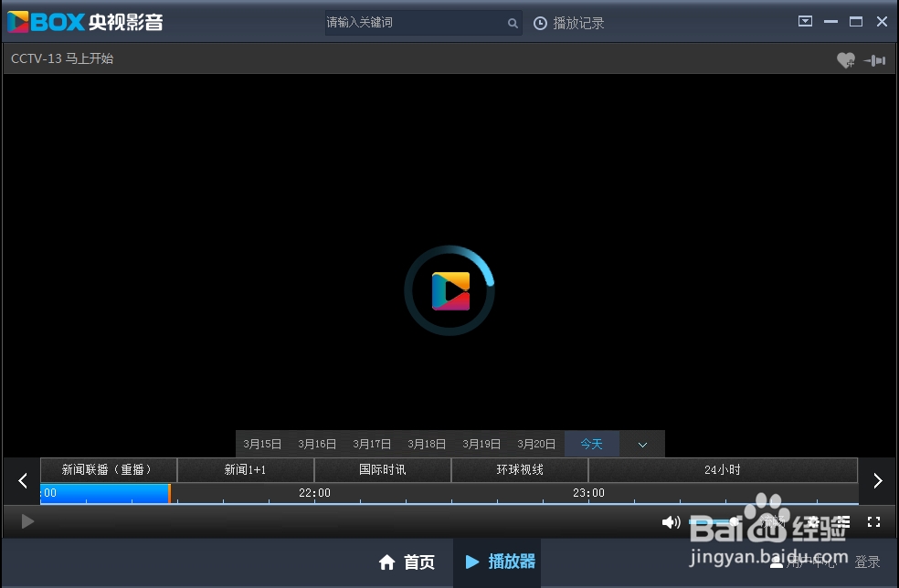The image size is (899, 588).
Task: Click the orange timeline position marker
Action: click(169, 493)
